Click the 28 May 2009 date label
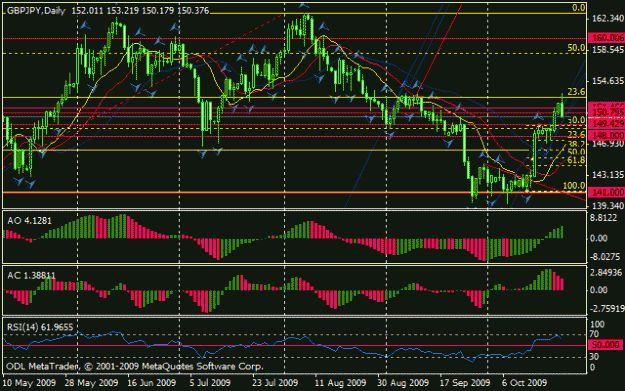Screen dimensions: 625x391 click(x=92, y=383)
